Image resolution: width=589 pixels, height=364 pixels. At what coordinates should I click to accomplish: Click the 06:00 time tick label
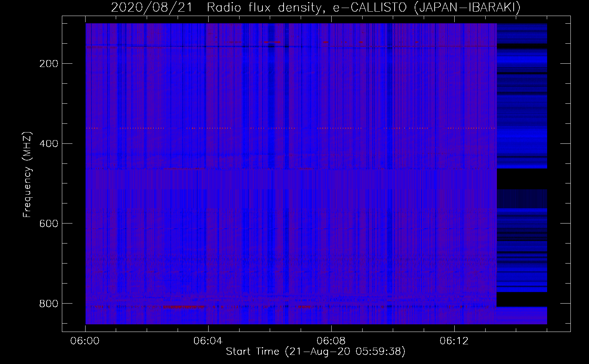pos(85,341)
